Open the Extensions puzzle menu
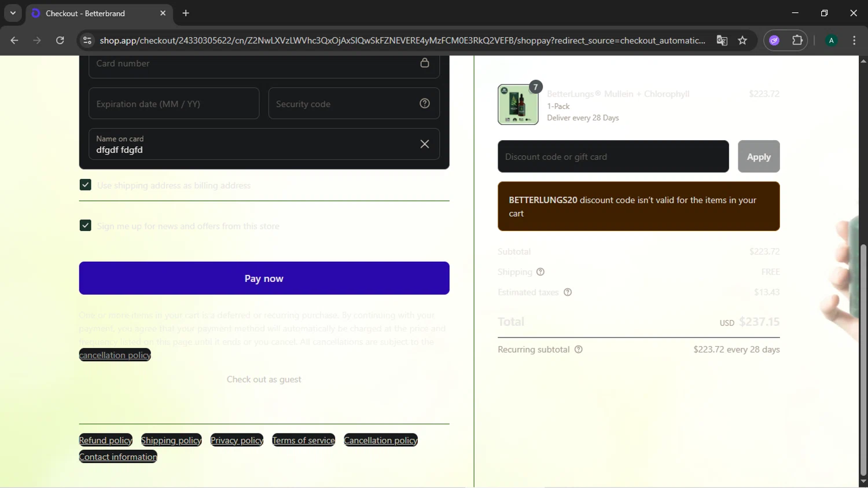The width and height of the screenshot is (868, 488). 797,41
